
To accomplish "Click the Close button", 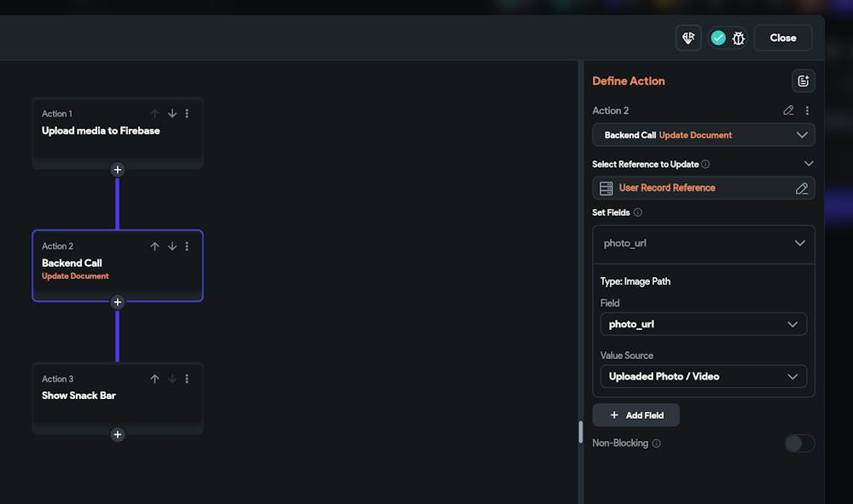I will 782,38.
